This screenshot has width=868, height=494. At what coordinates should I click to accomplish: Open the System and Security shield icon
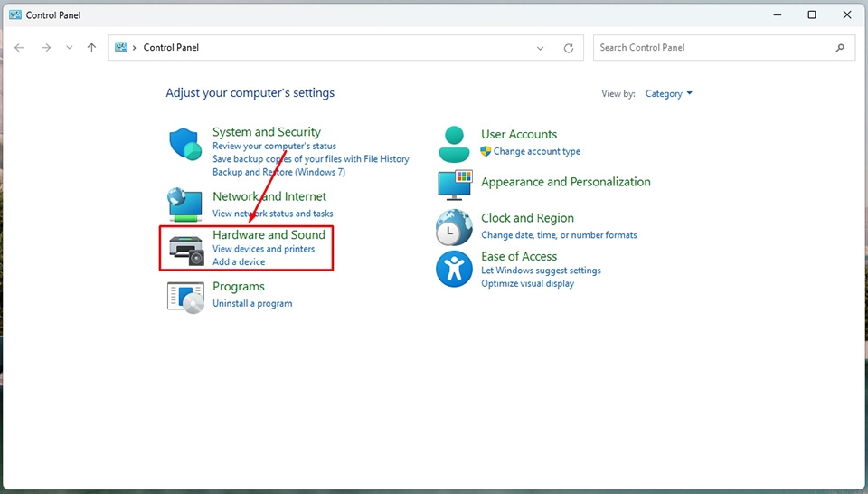(185, 145)
